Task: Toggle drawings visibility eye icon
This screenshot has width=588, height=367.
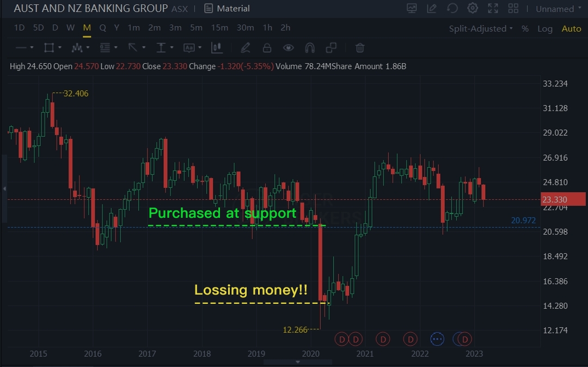Action: pyautogui.click(x=289, y=47)
